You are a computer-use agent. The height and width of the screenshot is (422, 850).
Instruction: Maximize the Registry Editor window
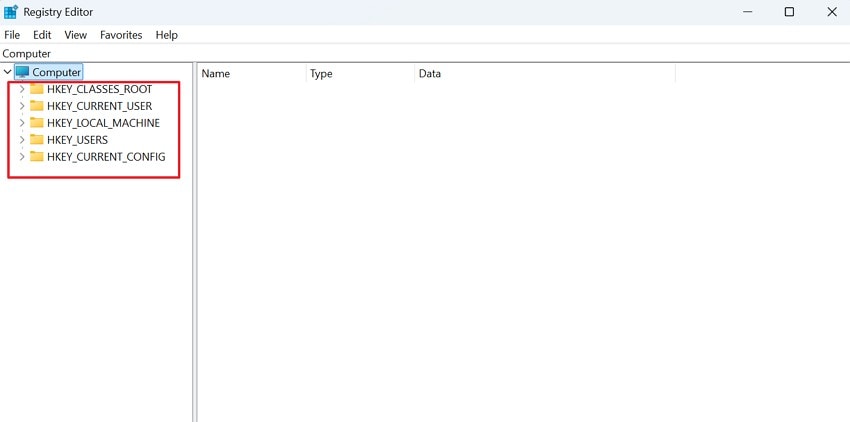click(789, 12)
